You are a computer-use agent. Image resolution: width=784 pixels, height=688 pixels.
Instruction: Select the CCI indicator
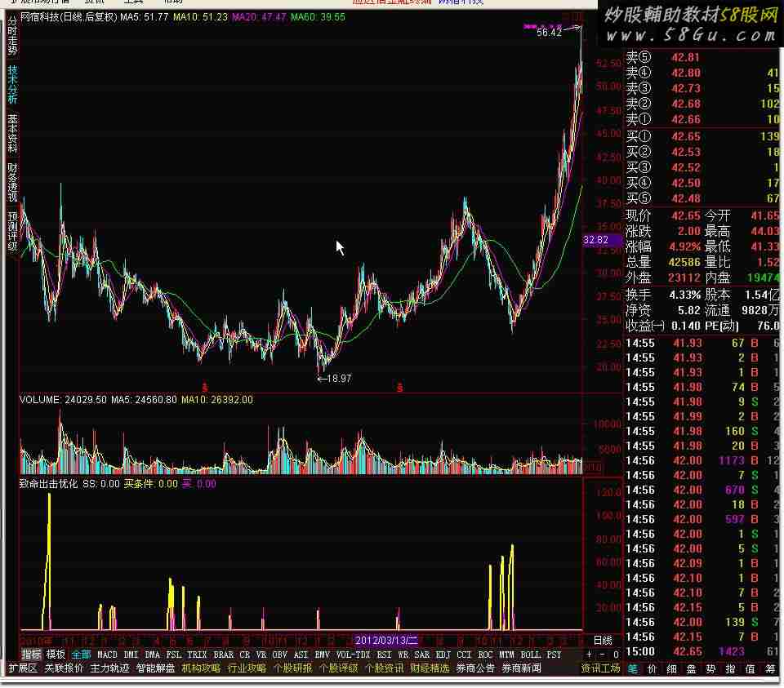[464, 654]
